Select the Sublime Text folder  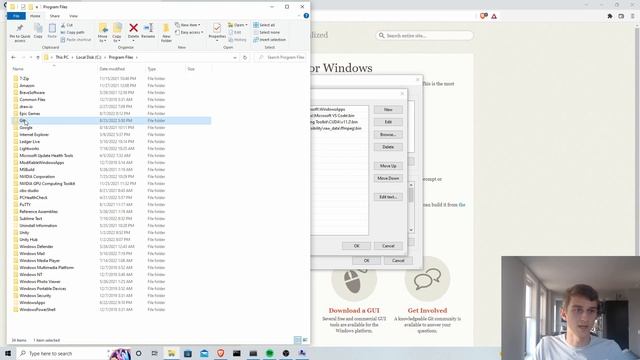point(31,218)
